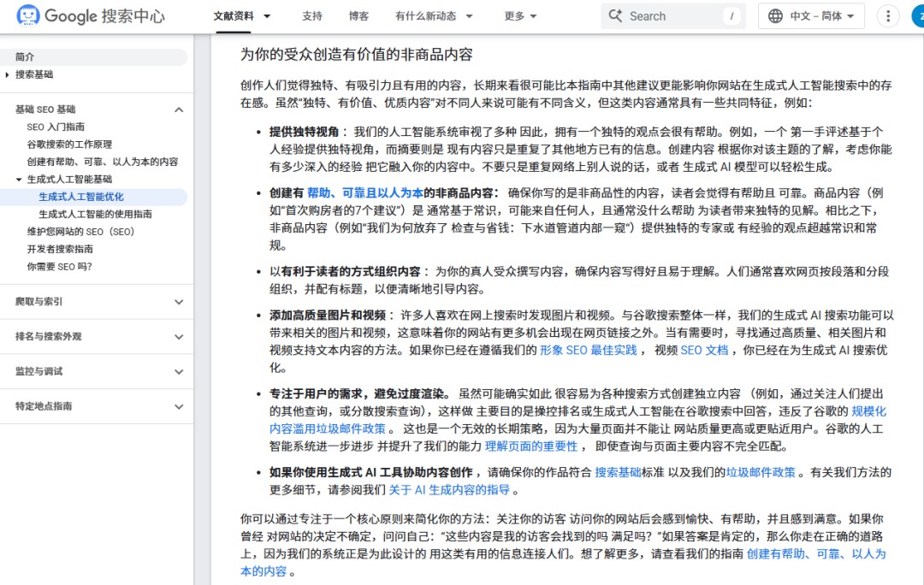Viewport: 924px width, 585px height.
Task: Click the '/' shortcut hint in search box
Action: pos(731,16)
